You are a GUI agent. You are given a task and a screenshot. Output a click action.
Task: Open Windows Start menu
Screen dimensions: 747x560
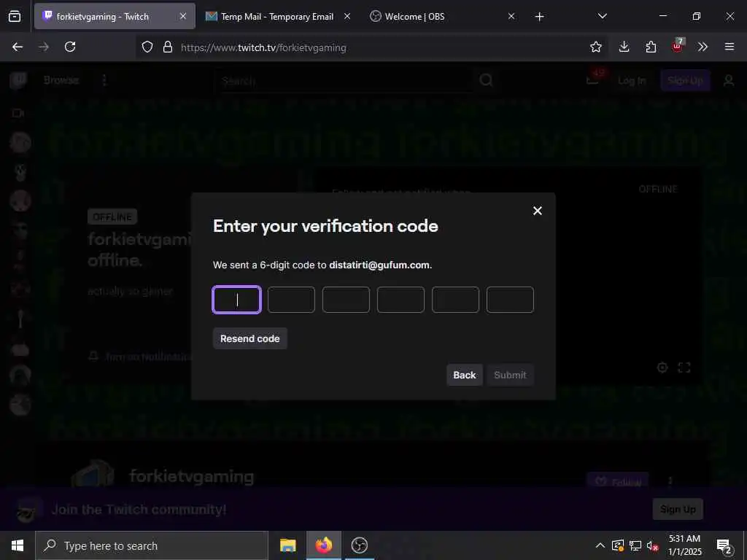(18, 545)
